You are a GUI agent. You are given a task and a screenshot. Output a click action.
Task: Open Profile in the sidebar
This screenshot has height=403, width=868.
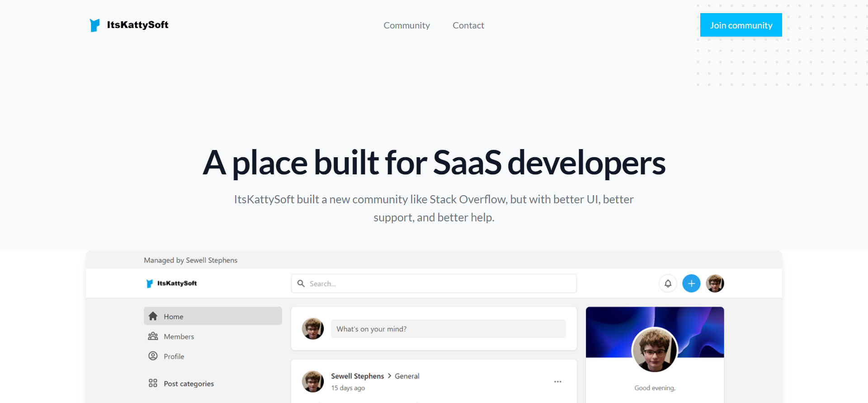pos(213,356)
